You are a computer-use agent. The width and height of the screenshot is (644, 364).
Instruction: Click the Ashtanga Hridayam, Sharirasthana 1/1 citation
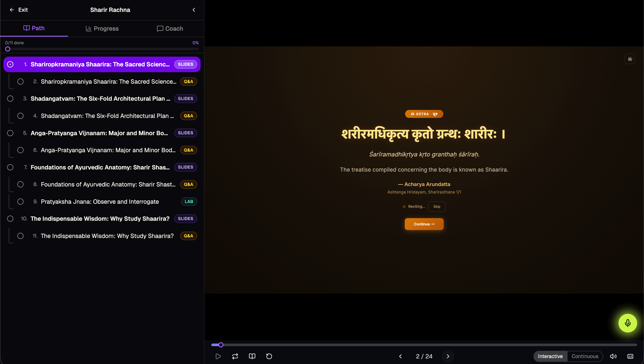pyautogui.click(x=424, y=192)
